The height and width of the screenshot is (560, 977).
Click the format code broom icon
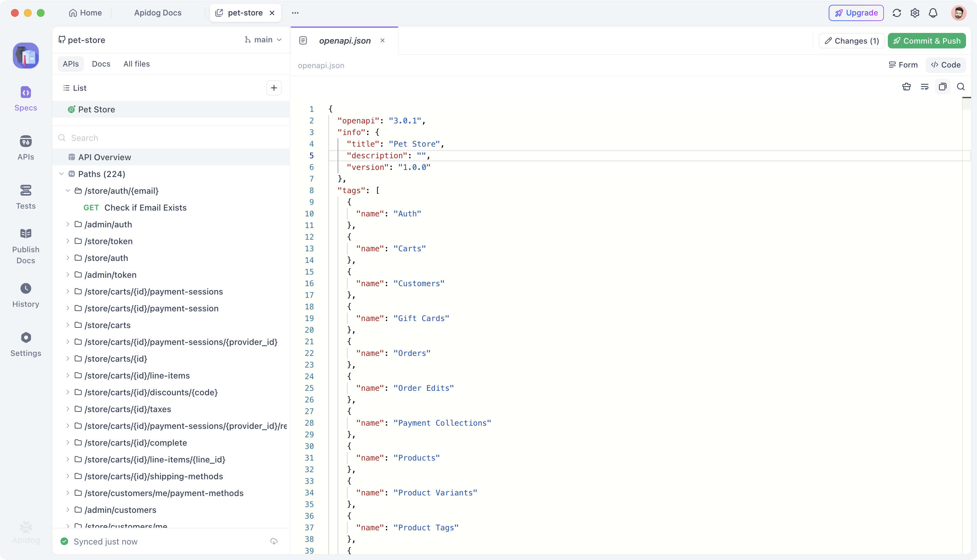(906, 87)
